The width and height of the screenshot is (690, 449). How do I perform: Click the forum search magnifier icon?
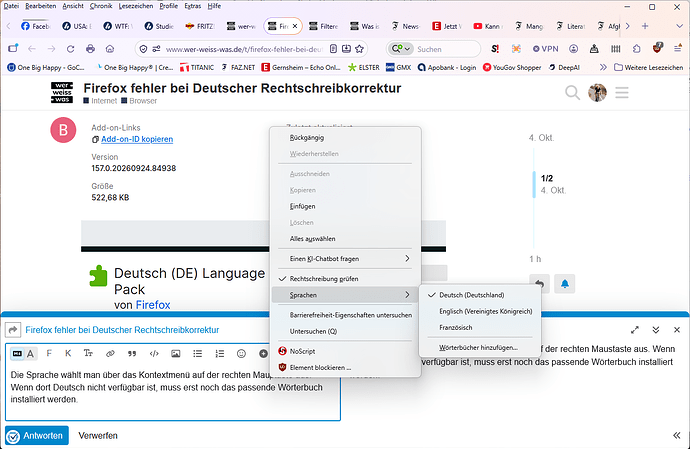[x=572, y=92]
